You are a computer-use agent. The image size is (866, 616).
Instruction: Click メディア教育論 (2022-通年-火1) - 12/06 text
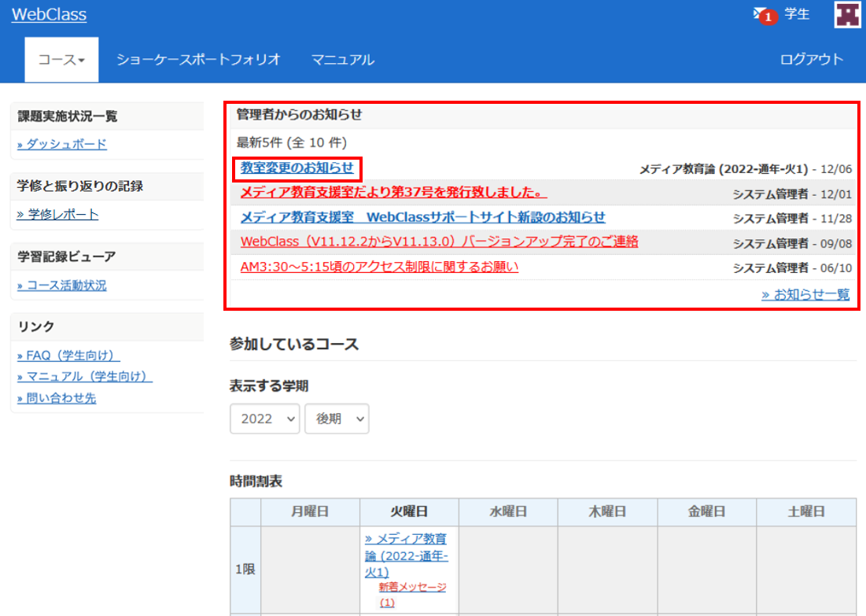746,169
